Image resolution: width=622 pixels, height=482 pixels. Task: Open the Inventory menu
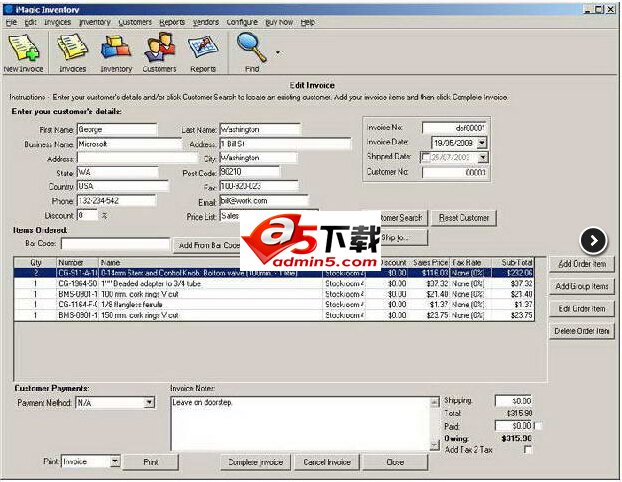(x=94, y=23)
